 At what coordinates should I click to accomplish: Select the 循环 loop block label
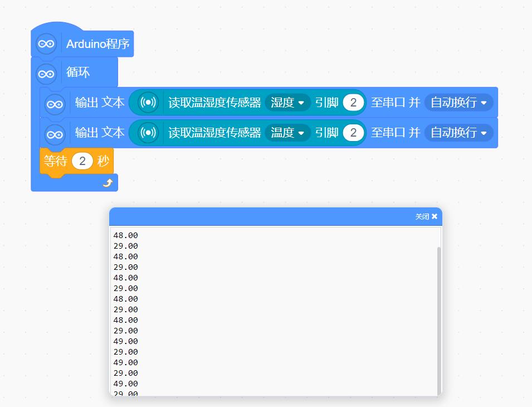(x=77, y=72)
